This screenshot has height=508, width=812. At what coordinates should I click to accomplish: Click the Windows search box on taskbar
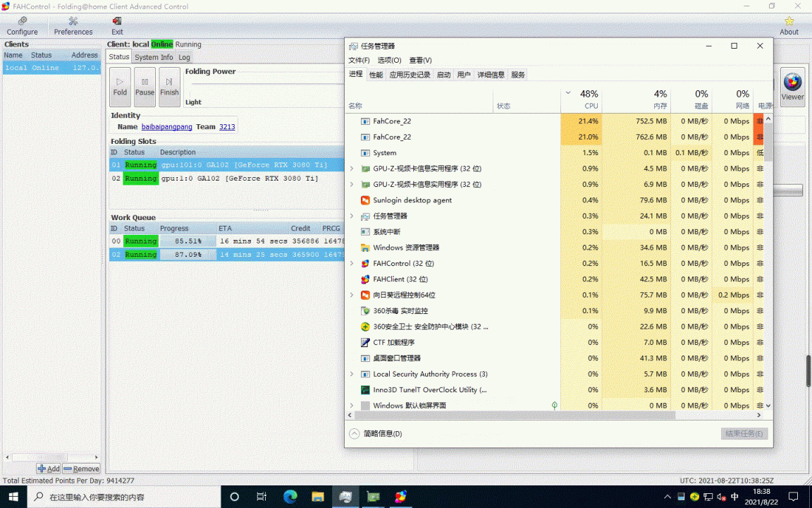pos(124,497)
